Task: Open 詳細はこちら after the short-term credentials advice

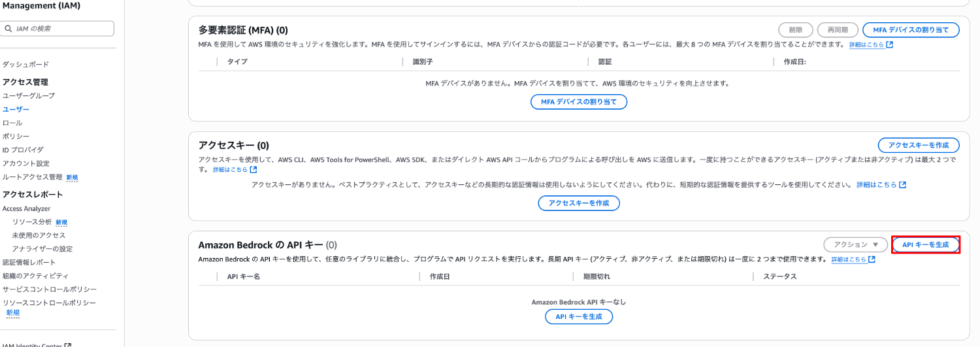Action: (x=877, y=185)
